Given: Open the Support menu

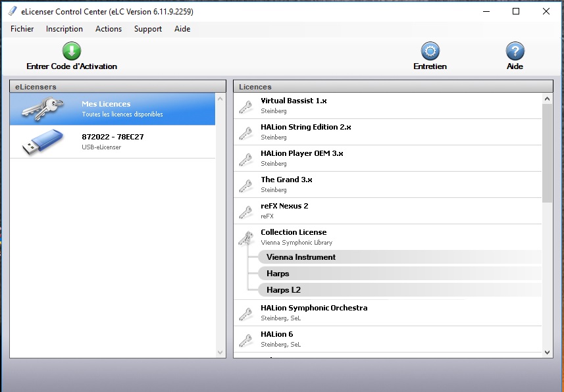Looking at the screenshot, I should point(148,29).
